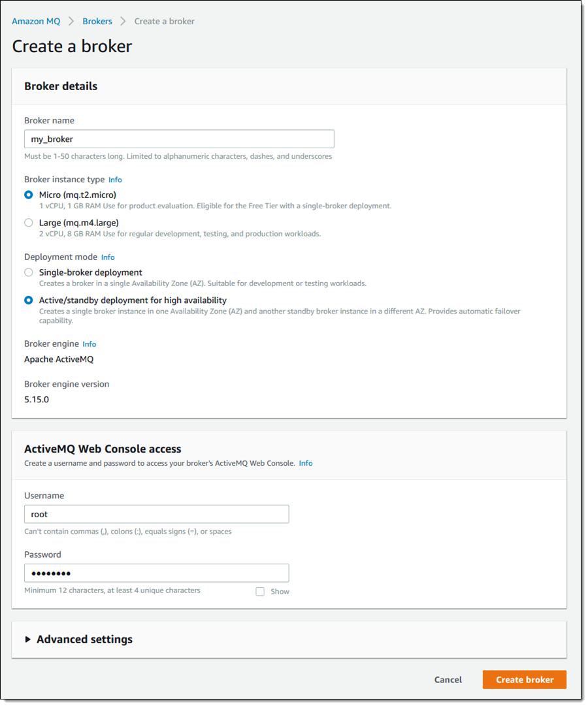Cancel the broker creation
This screenshot has height=706, width=588.
448,680
